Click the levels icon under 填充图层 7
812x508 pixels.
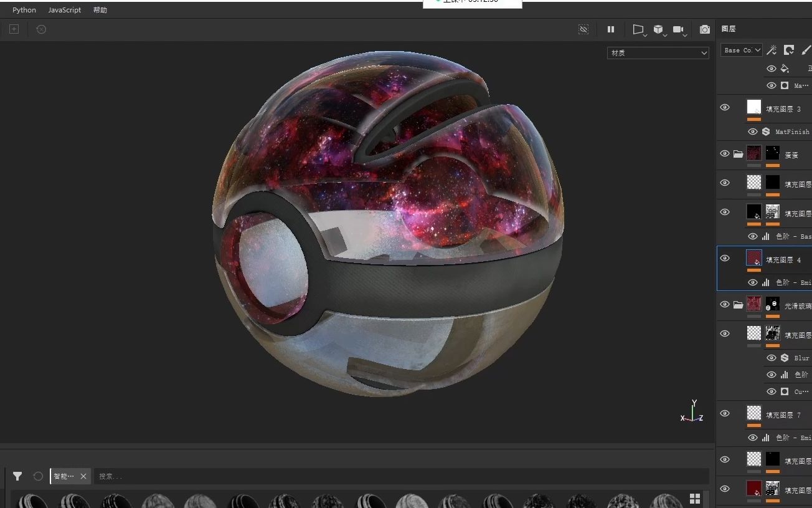766,438
